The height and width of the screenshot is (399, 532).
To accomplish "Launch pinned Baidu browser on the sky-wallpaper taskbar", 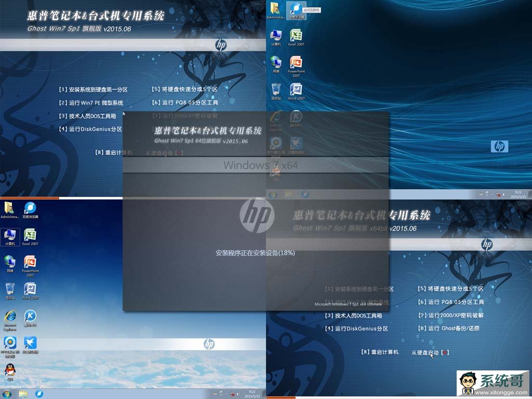I will (x=39, y=394).
